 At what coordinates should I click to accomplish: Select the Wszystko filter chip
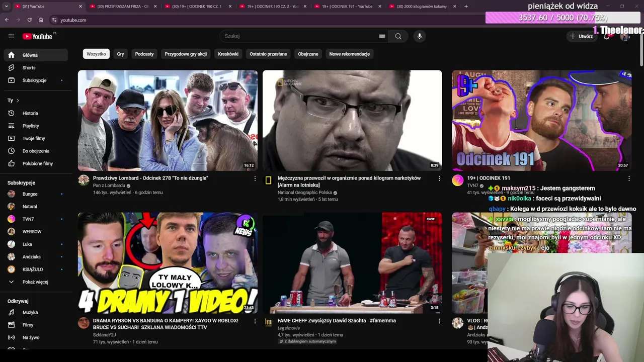tap(96, 54)
